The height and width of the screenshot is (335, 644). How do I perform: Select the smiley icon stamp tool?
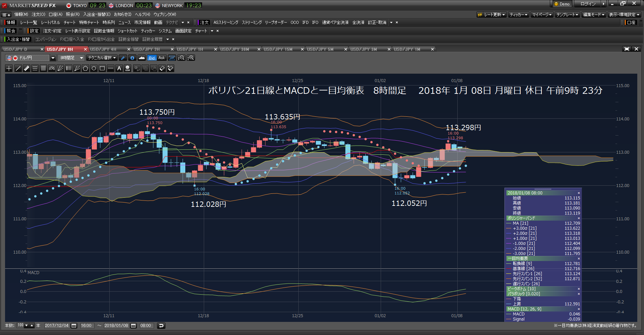(x=127, y=68)
